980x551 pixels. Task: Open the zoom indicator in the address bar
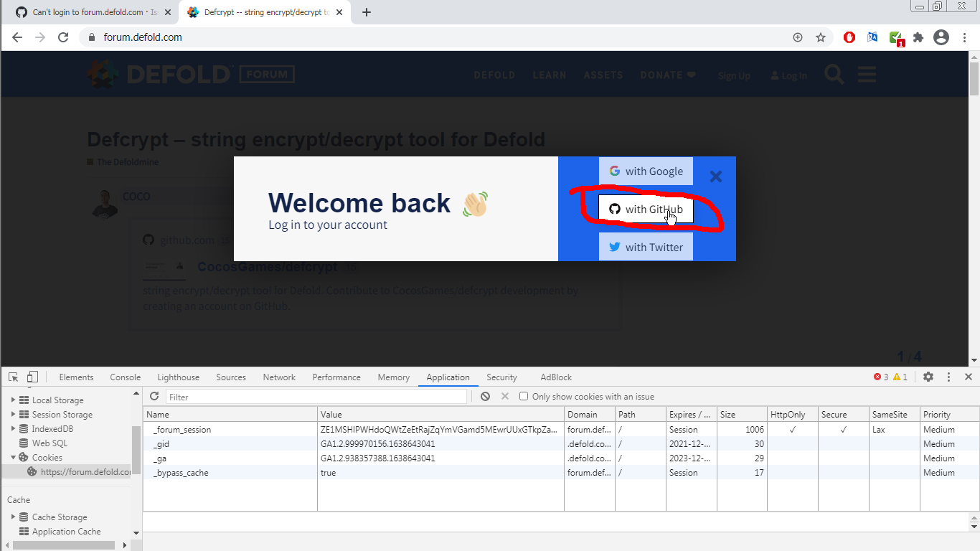(x=798, y=37)
